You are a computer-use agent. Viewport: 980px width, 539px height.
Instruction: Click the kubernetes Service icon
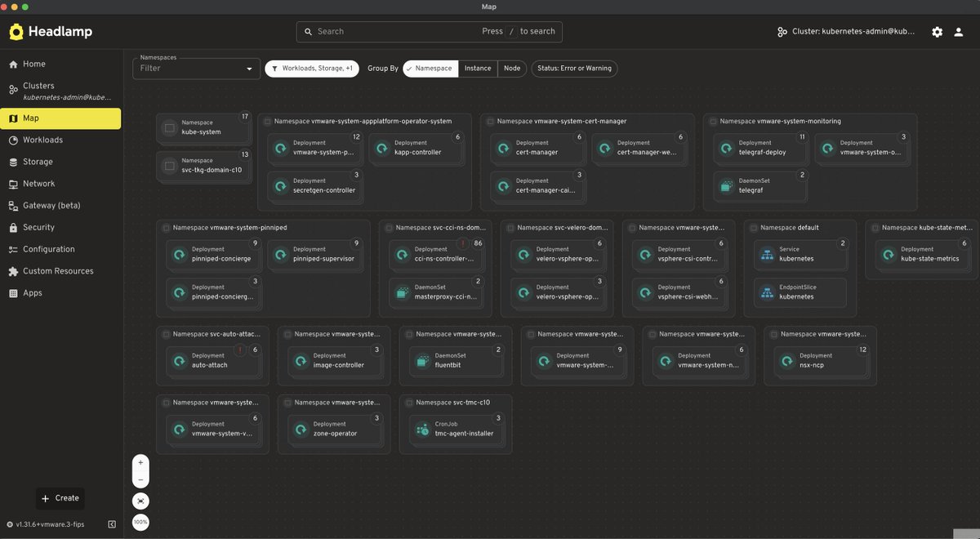(x=767, y=254)
